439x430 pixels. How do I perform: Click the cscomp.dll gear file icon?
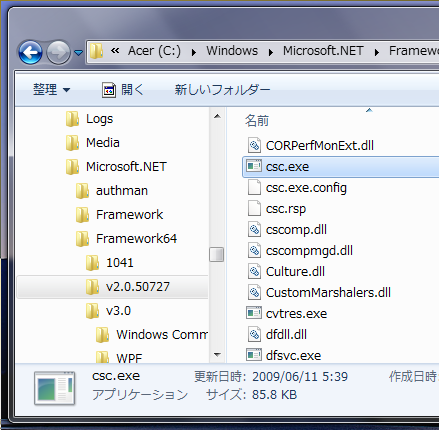click(254, 229)
